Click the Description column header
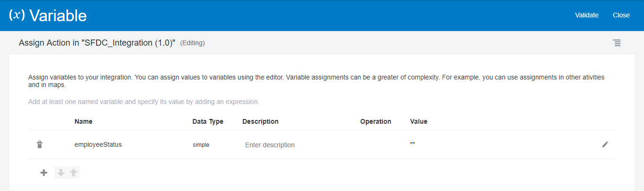 260,121
